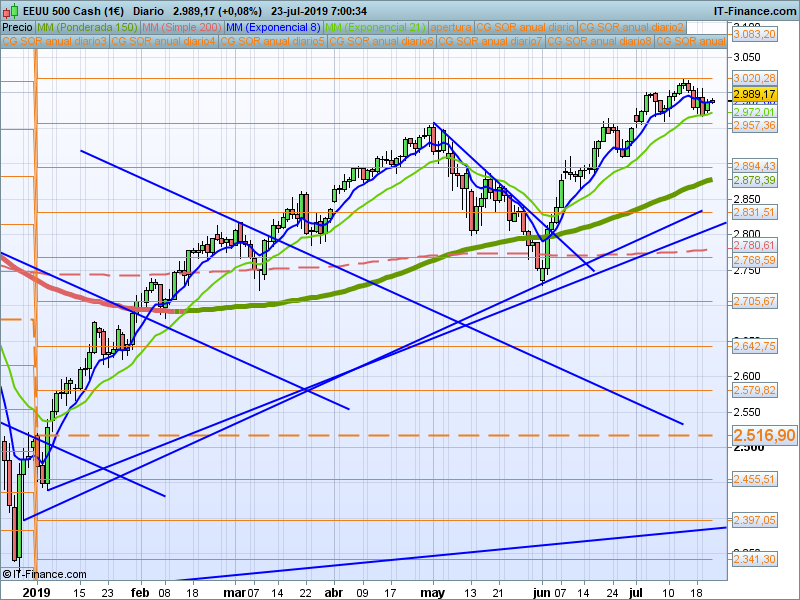The image size is (800, 600).
Task: Select the MM (Simple 200) indicator label
Action: [x=181, y=27]
